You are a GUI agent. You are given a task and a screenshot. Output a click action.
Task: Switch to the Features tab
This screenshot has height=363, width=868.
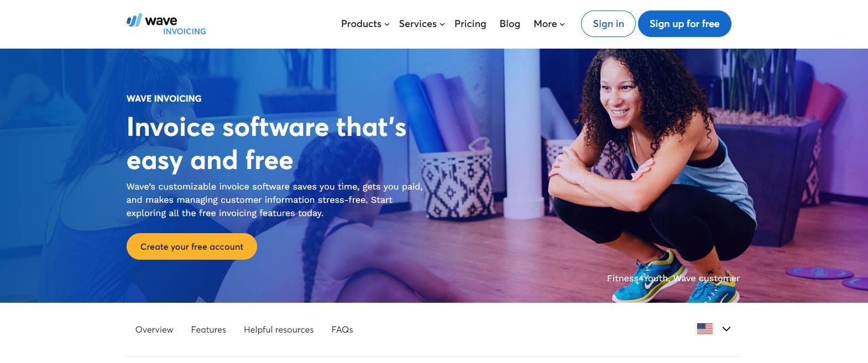click(x=208, y=330)
